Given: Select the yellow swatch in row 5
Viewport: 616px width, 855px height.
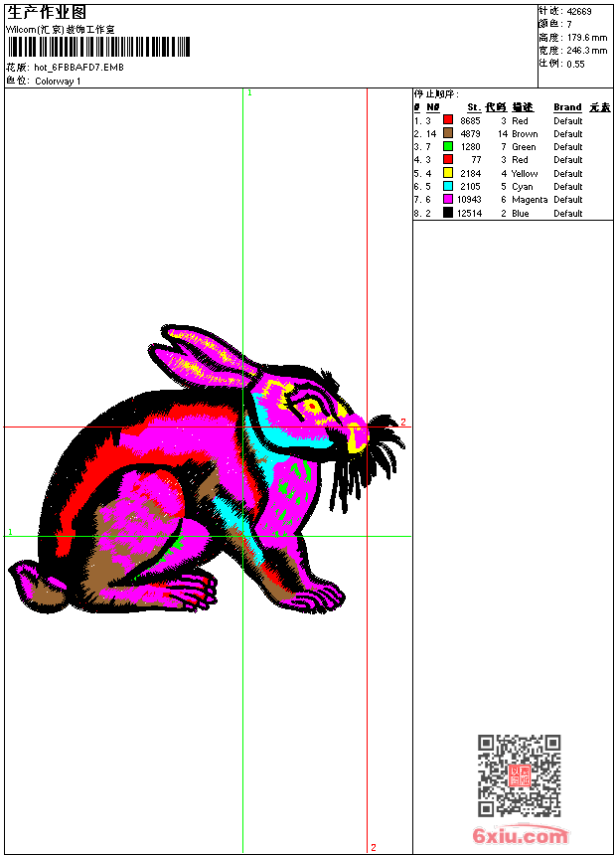Looking at the screenshot, I should pos(448,173).
